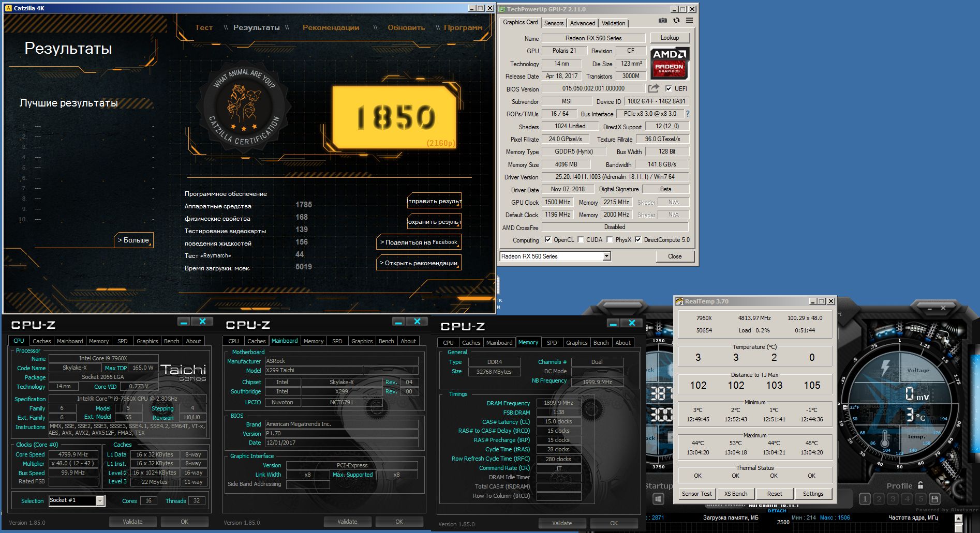Click OK in the CPU-Z Memory window
The height and width of the screenshot is (533, 980).
coord(614,523)
